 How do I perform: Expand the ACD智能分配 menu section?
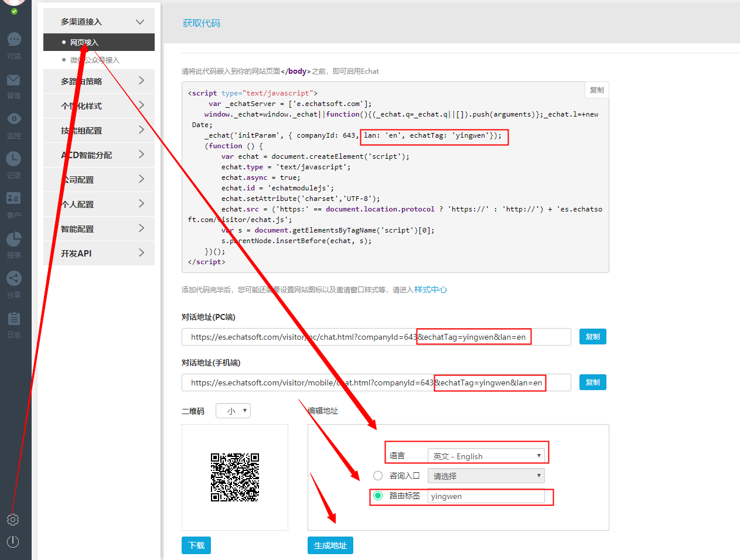click(99, 155)
